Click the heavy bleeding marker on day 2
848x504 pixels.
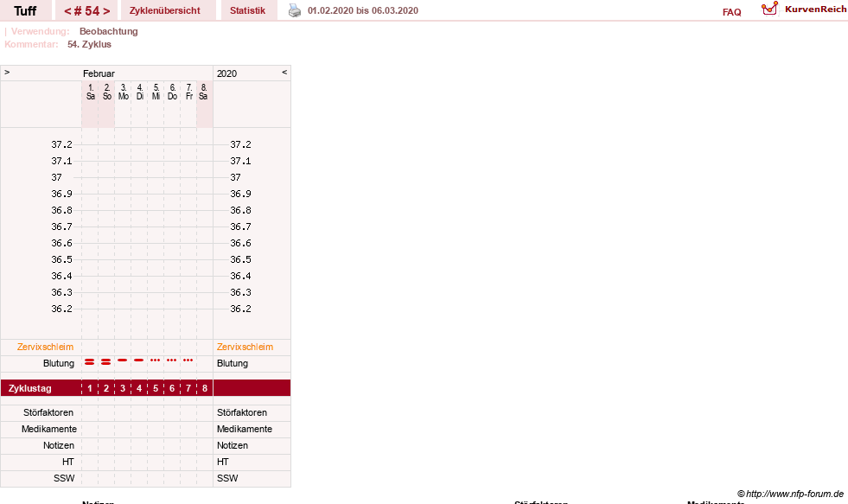106,361
